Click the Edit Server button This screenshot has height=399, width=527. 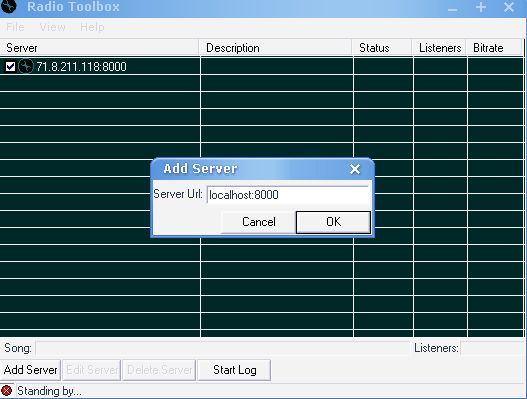tap(92, 370)
